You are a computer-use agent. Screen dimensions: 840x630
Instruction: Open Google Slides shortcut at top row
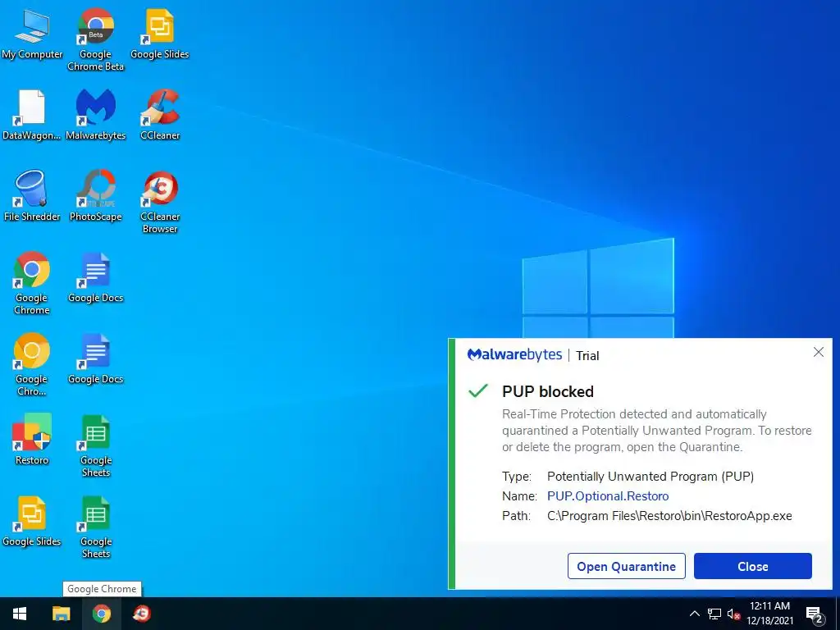pyautogui.click(x=160, y=34)
